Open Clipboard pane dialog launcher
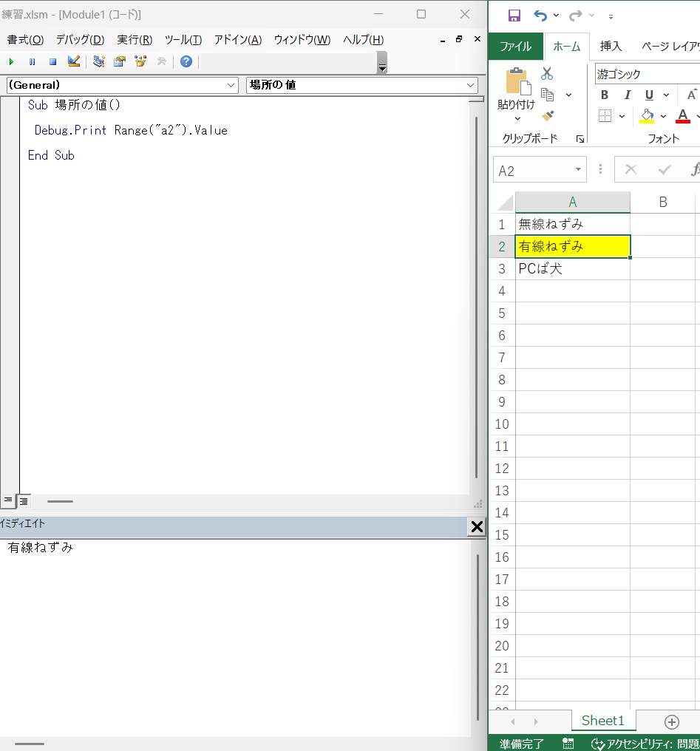 (x=580, y=139)
